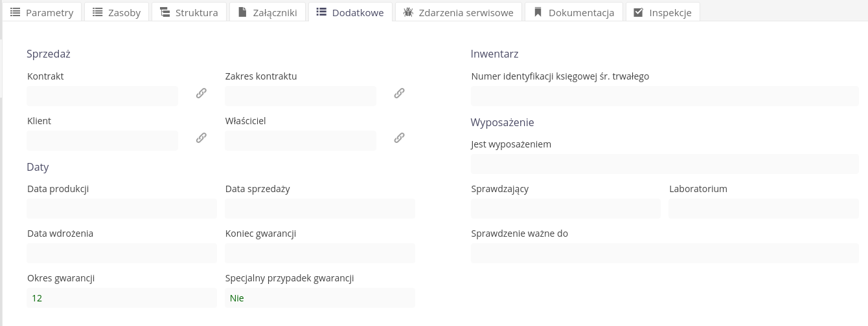
Task: Select the Dodatkowe tab
Action: coord(350,12)
